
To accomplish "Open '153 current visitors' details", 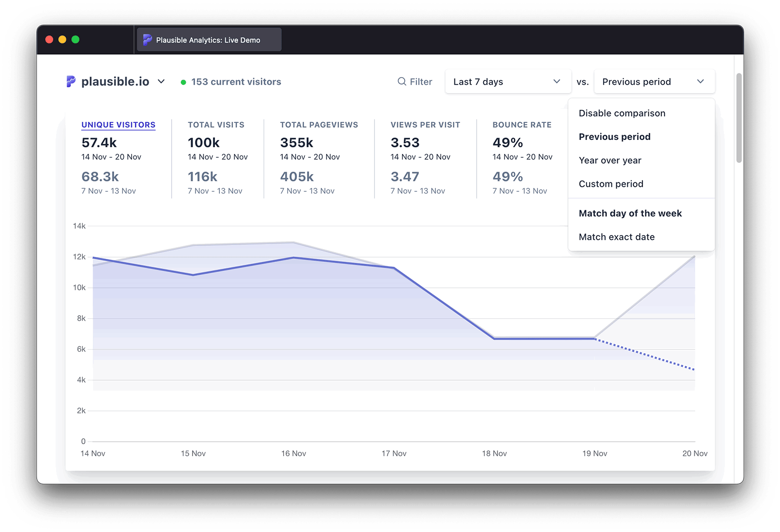I will [x=236, y=81].
